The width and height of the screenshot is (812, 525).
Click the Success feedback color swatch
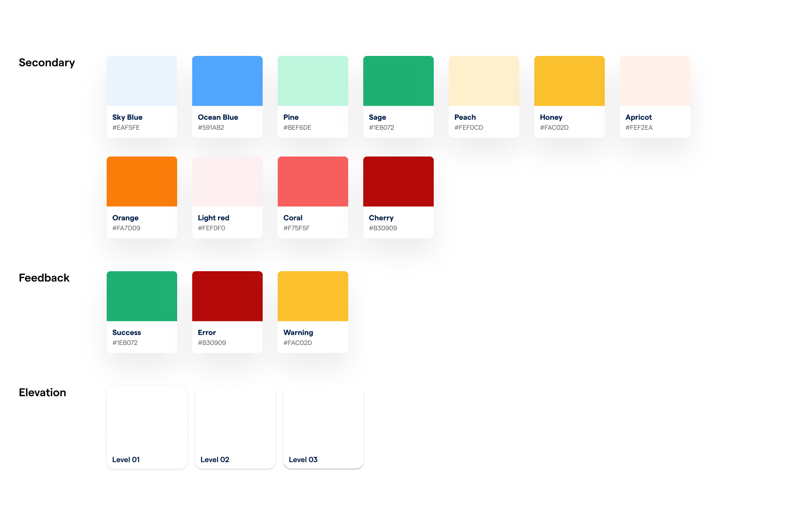141,296
